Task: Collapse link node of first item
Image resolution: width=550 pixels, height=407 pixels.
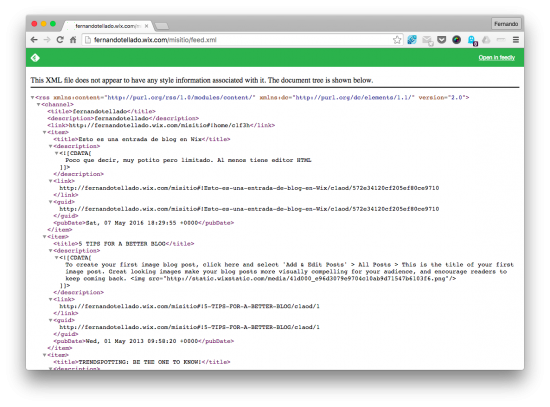Action: pyautogui.click(x=51, y=181)
